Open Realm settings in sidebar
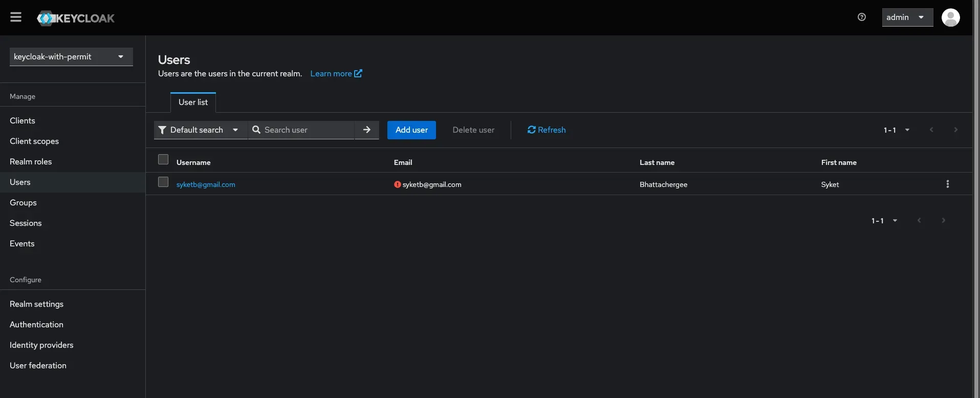Screen dimensions: 980x398 37,304
